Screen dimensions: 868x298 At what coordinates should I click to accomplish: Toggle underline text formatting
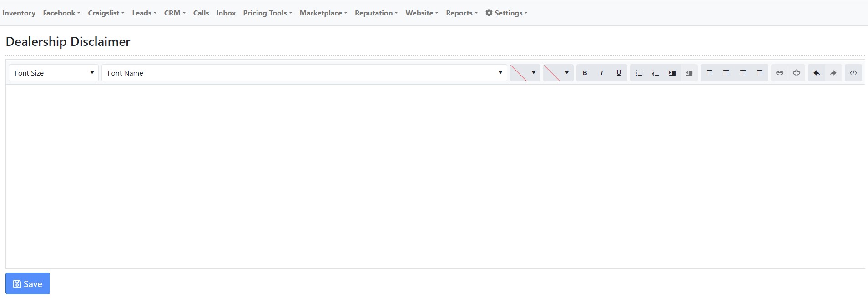pyautogui.click(x=618, y=73)
